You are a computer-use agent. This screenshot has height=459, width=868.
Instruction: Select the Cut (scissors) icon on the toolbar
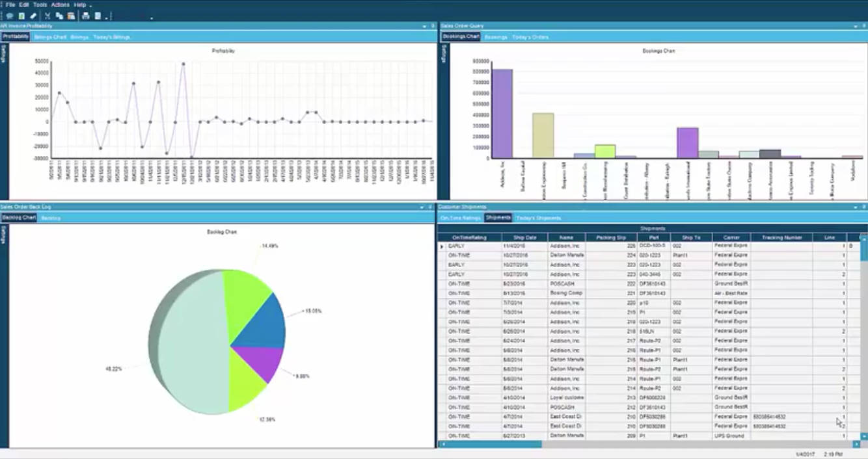47,16
